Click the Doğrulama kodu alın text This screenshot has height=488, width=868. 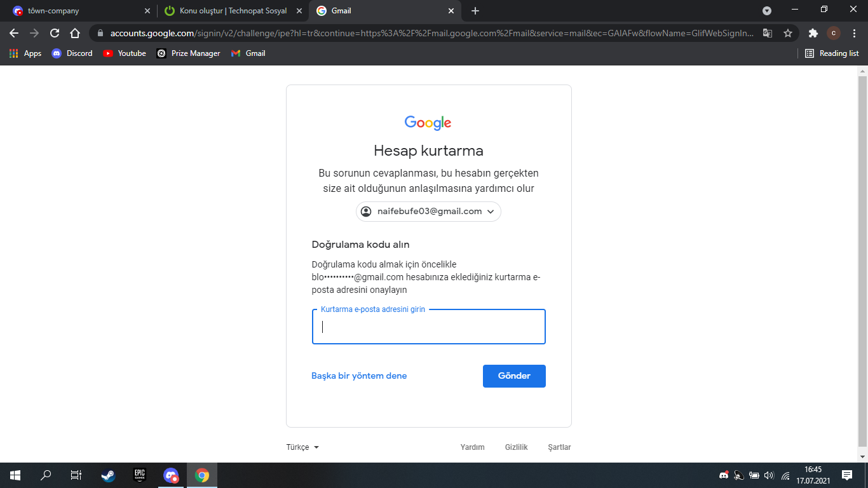pos(360,245)
